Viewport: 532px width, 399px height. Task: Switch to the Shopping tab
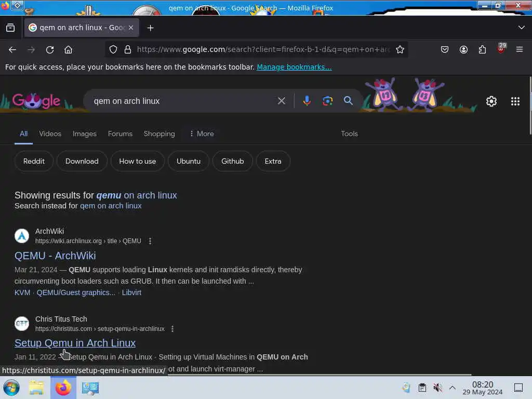pyautogui.click(x=159, y=134)
